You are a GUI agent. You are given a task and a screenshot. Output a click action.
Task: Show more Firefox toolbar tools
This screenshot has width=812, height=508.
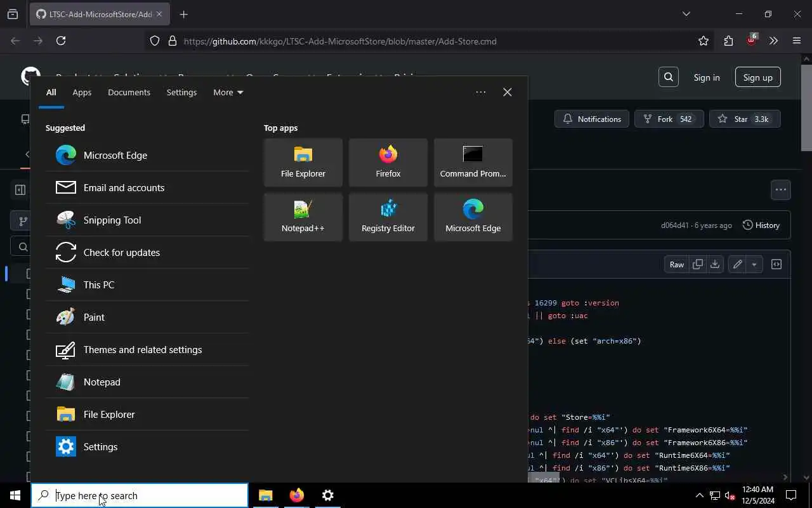point(773,41)
